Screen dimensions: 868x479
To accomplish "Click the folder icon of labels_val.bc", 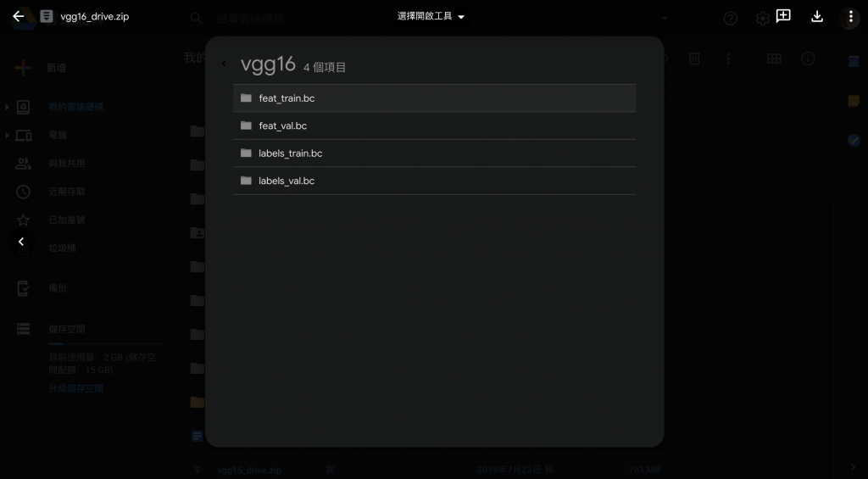I will (x=247, y=181).
